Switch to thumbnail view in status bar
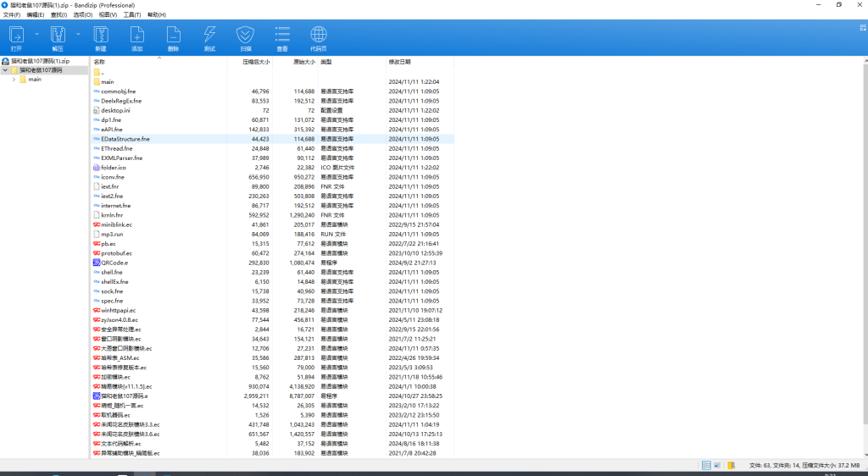The height and width of the screenshot is (476, 868). click(717, 466)
